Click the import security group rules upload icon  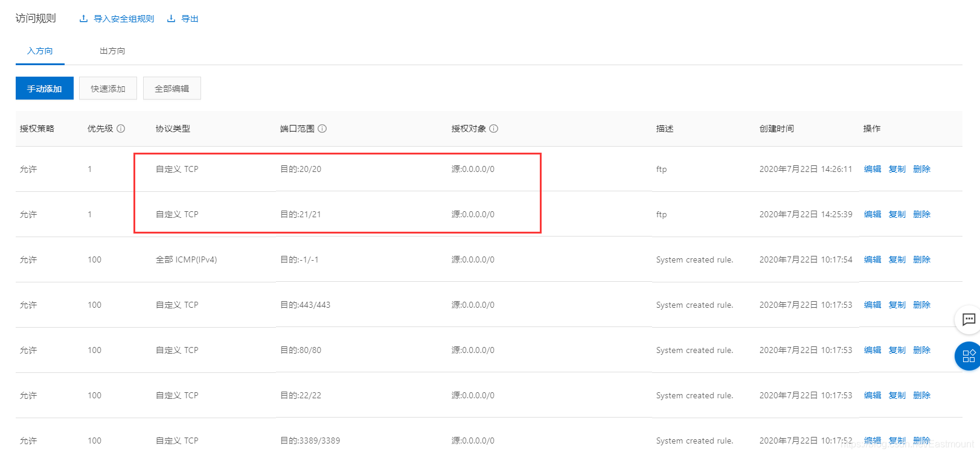[84, 19]
